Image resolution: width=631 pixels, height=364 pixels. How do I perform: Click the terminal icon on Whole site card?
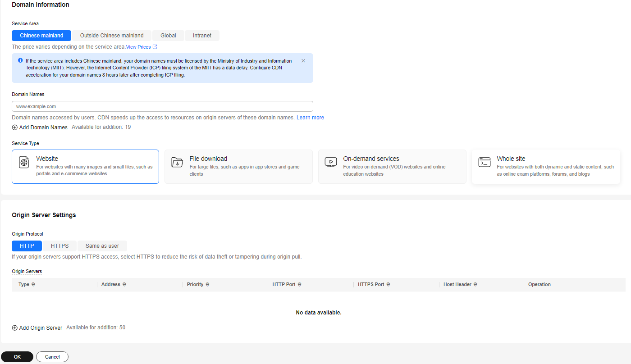click(485, 163)
